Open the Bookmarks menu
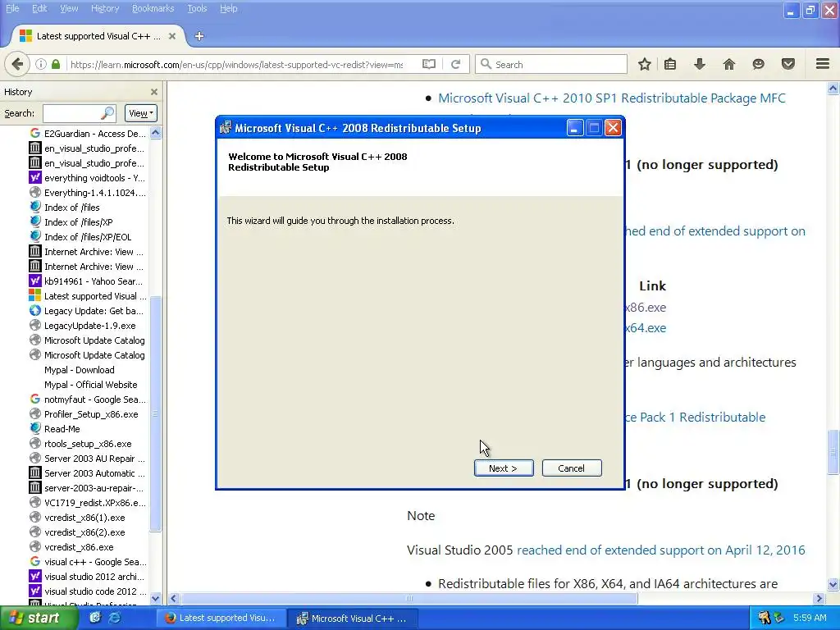 coord(153,8)
